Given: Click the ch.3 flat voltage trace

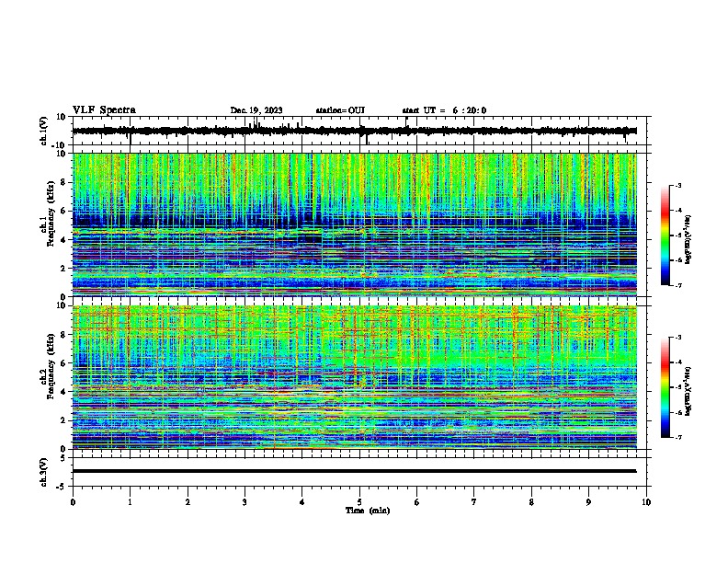Looking at the screenshot, I should (354, 471).
